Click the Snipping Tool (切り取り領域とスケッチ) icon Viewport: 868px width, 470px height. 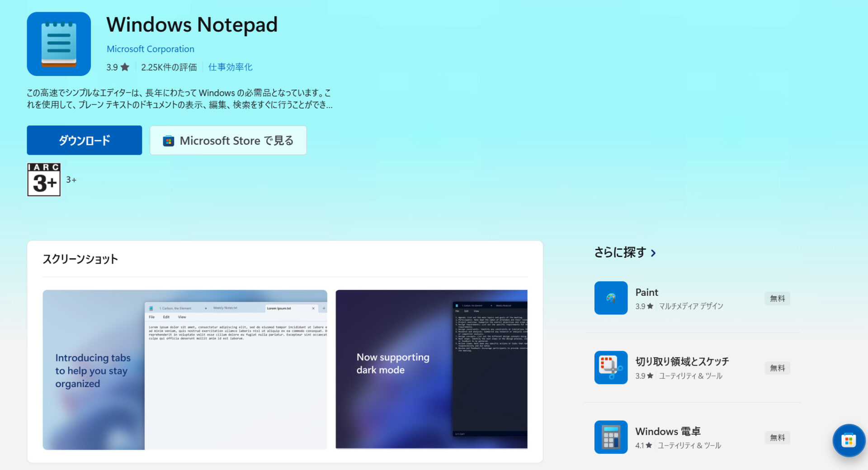point(611,367)
